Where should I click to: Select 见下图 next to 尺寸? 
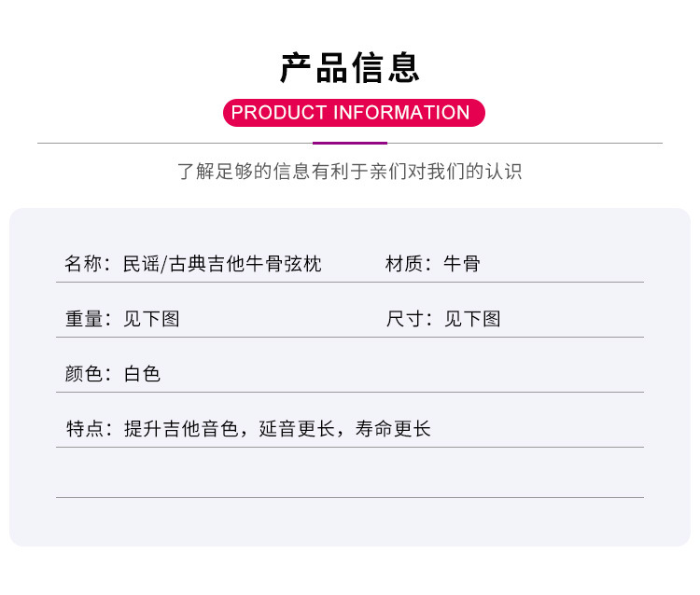[x=472, y=319]
